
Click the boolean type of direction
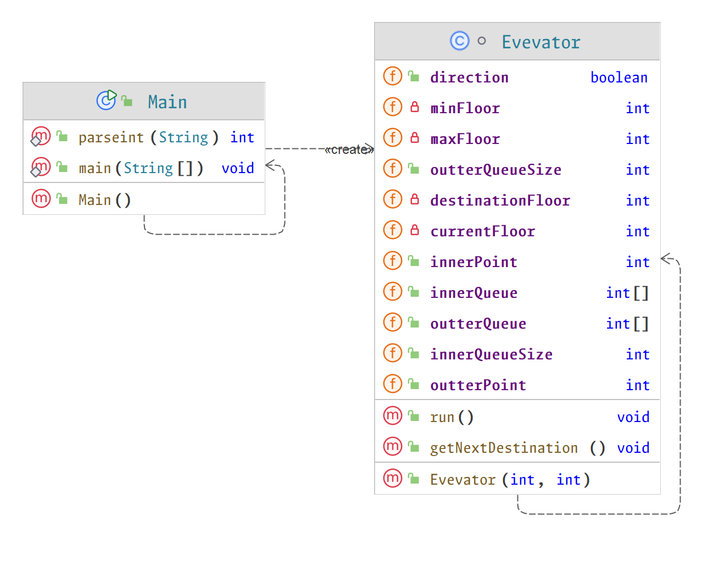[x=619, y=77]
